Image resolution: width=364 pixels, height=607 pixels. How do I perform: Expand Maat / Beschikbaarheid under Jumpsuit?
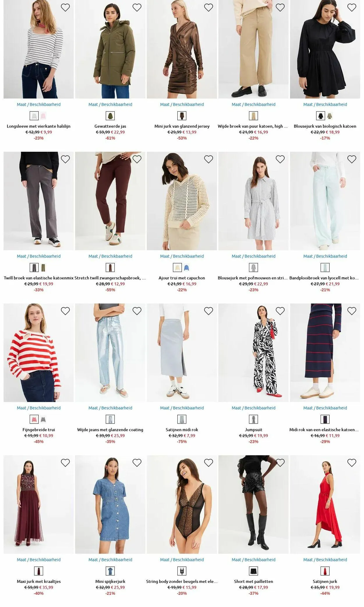254,408
